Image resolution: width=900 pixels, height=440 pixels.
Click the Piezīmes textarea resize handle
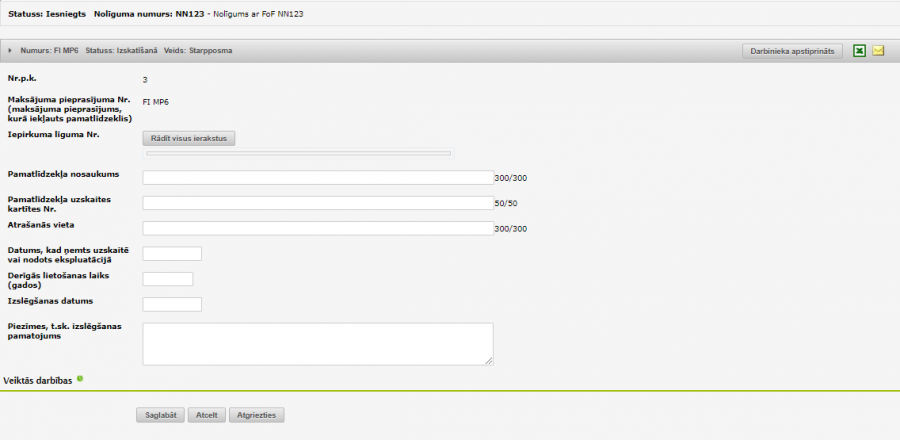click(x=489, y=360)
